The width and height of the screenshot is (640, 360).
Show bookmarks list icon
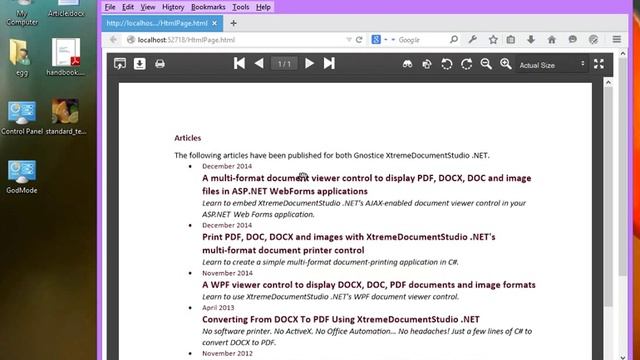[x=511, y=40]
